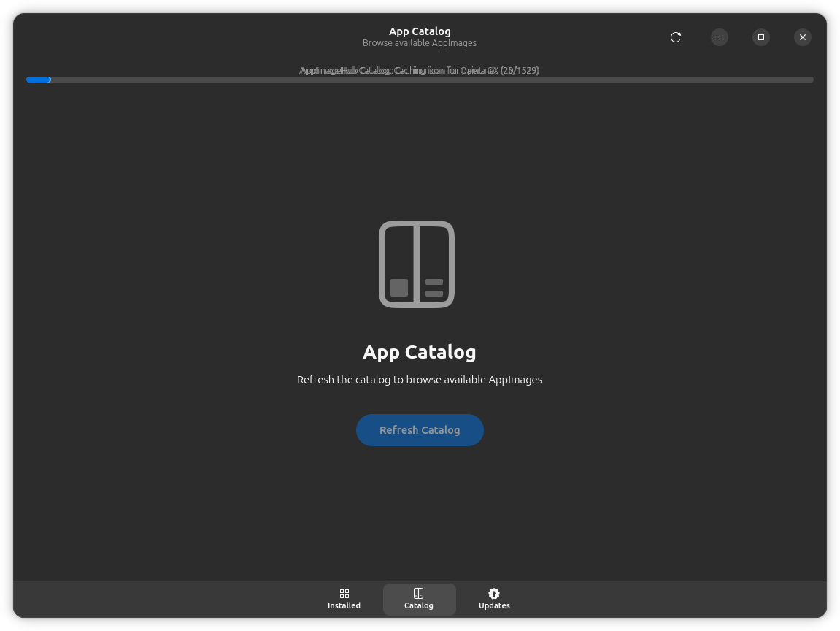
Task: Click the Installed tab's grid icon
Action: [344, 594]
